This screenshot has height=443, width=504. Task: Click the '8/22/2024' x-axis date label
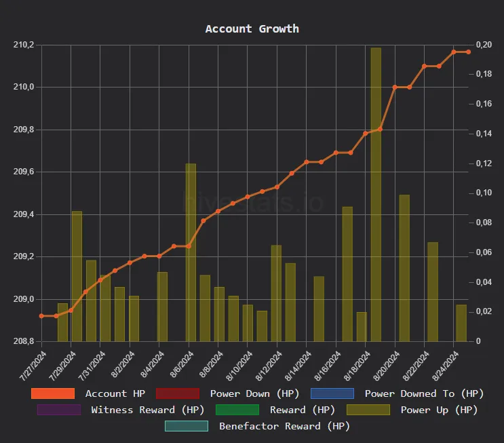[416, 366]
